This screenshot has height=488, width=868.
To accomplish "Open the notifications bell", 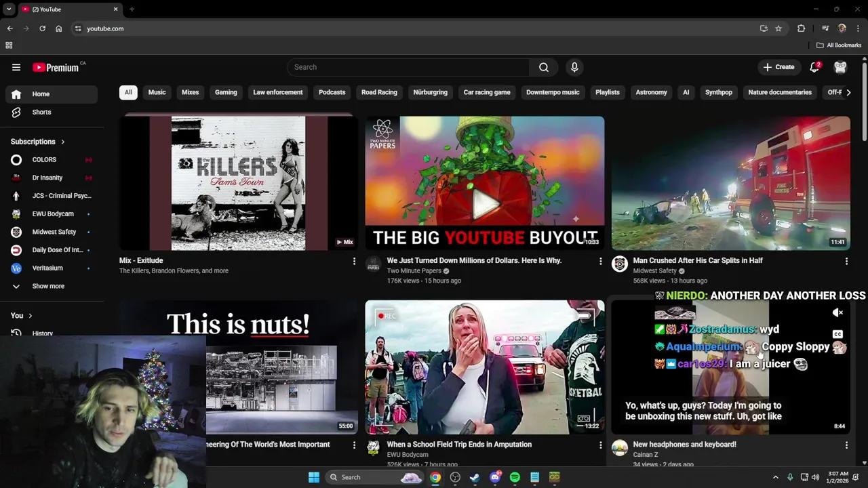I will pyautogui.click(x=814, y=67).
